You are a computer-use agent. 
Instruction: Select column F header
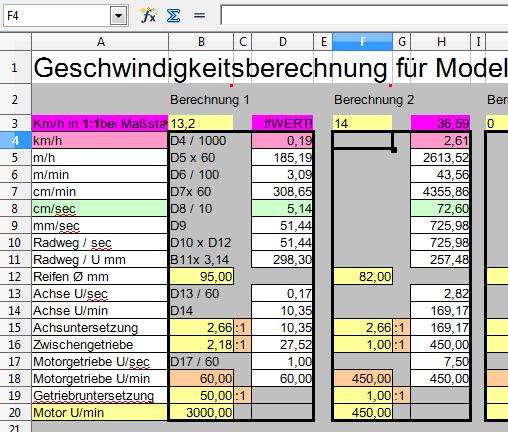362,42
